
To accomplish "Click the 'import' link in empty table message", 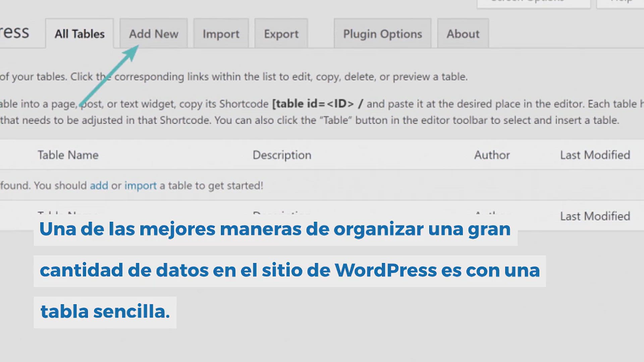I will [x=140, y=185].
